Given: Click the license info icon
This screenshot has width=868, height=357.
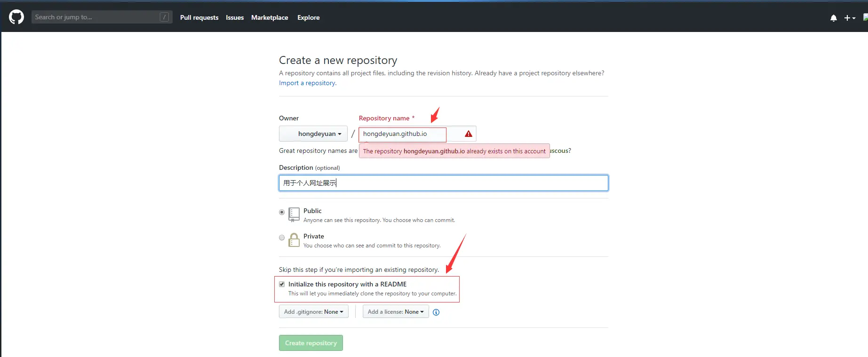Looking at the screenshot, I should (x=436, y=312).
